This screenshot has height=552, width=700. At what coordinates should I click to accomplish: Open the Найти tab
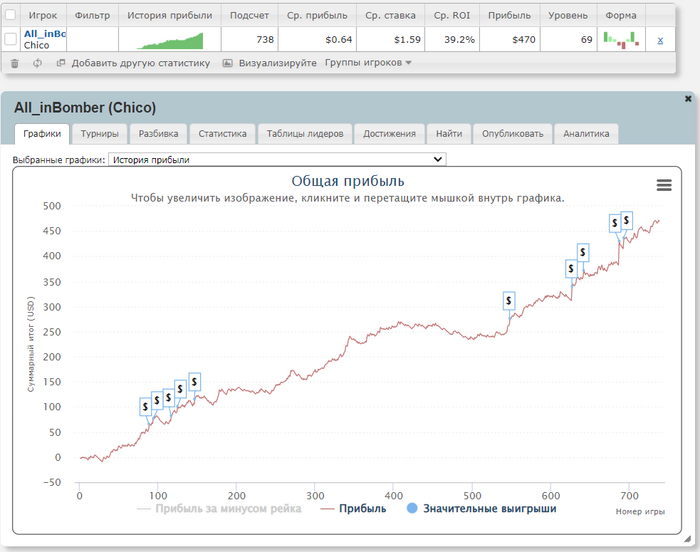pos(449,134)
